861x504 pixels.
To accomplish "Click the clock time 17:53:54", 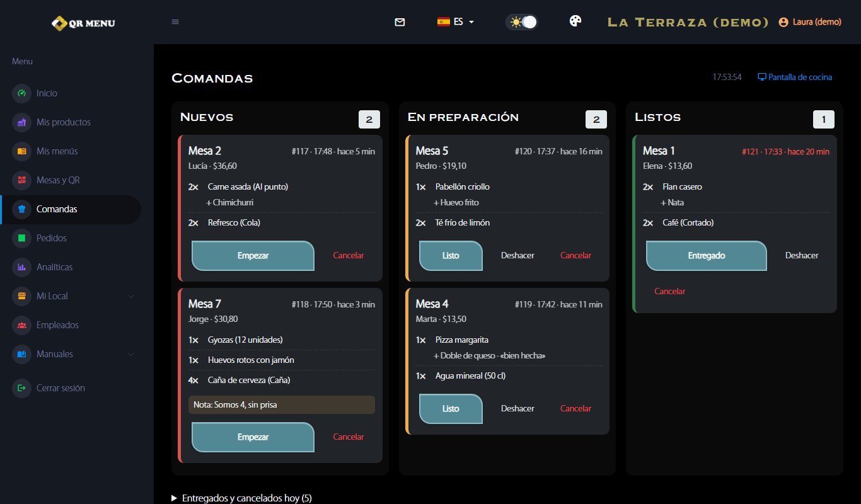I will coord(727,77).
